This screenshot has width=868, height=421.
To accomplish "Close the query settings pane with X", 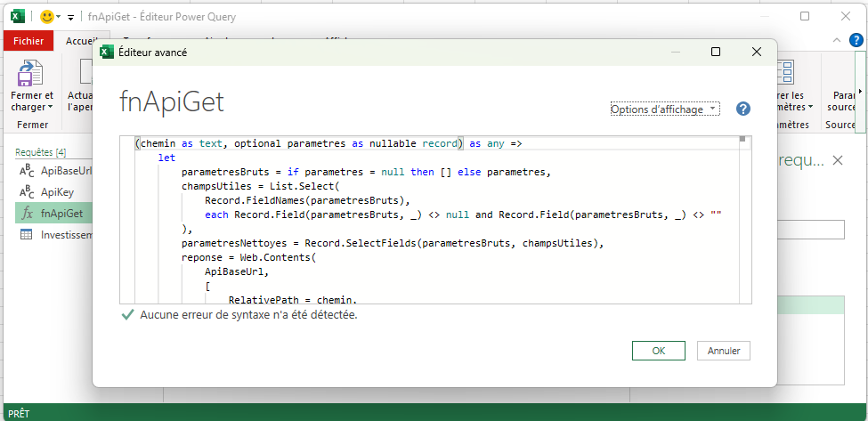I will coord(838,160).
